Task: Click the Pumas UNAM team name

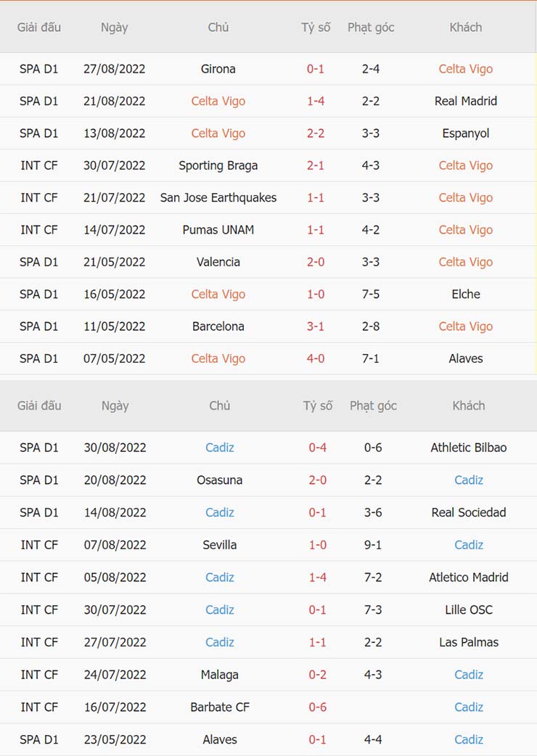Action: pyautogui.click(x=218, y=230)
